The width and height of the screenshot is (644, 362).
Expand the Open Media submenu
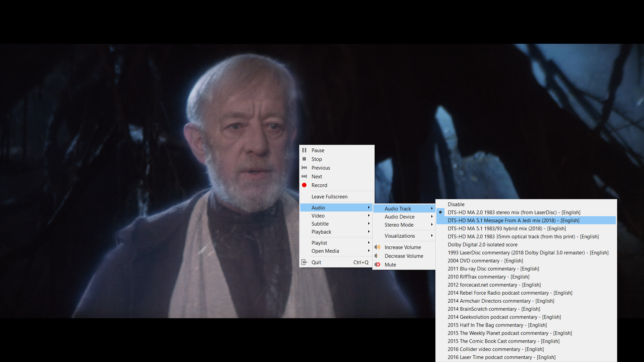coord(336,251)
